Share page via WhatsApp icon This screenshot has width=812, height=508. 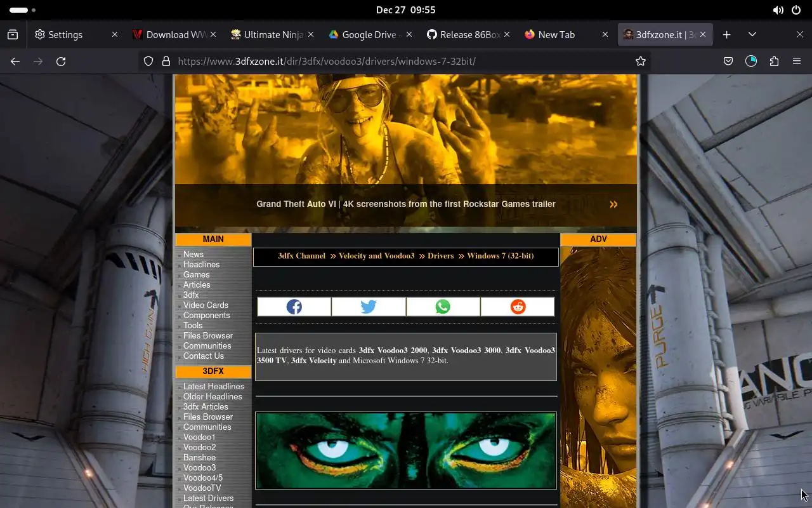click(443, 307)
